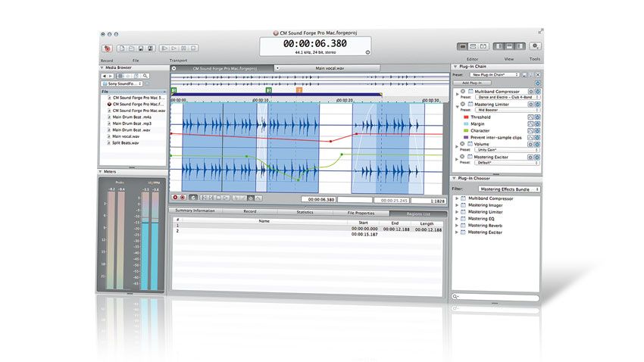Open the Record tab in bottom panel
This screenshot has width=644, height=362.
click(250, 211)
